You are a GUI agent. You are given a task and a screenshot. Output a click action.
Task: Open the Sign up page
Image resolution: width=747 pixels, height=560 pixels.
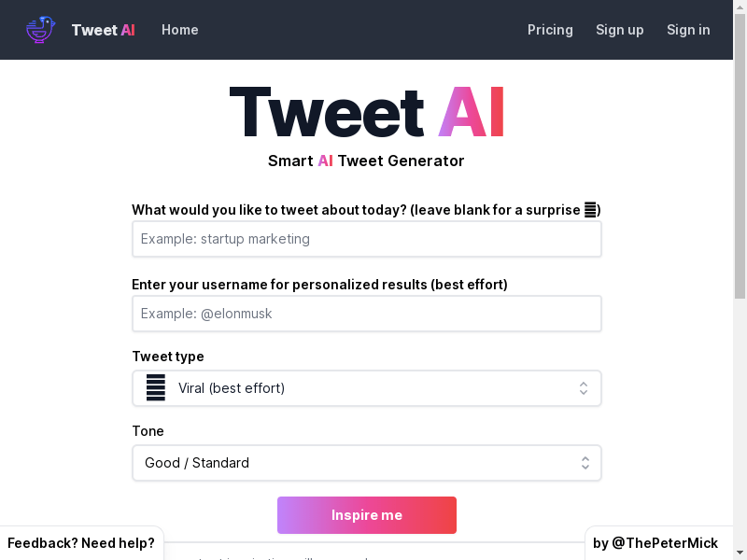click(619, 30)
